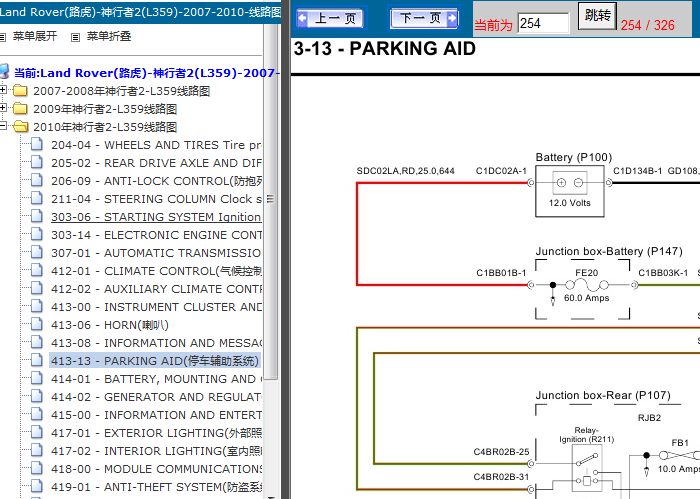Screen dimensions: 700x499
Task: Click document icon of 415-00 entry
Action: tap(37, 414)
